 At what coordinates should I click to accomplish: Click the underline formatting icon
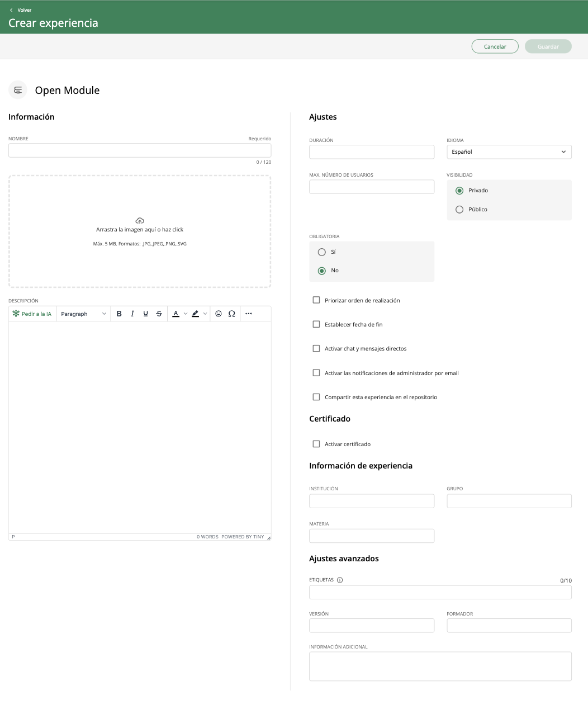tap(146, 314)
